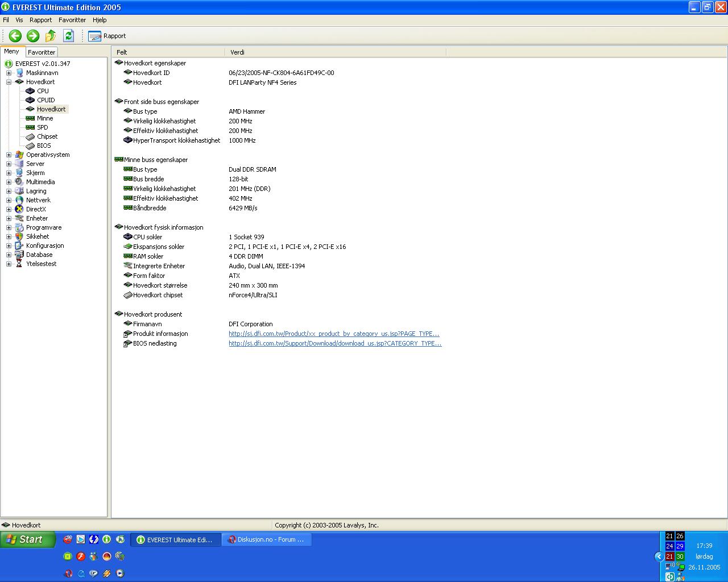Select EVEREST v2.01.347 root tree item

(43, 64)
